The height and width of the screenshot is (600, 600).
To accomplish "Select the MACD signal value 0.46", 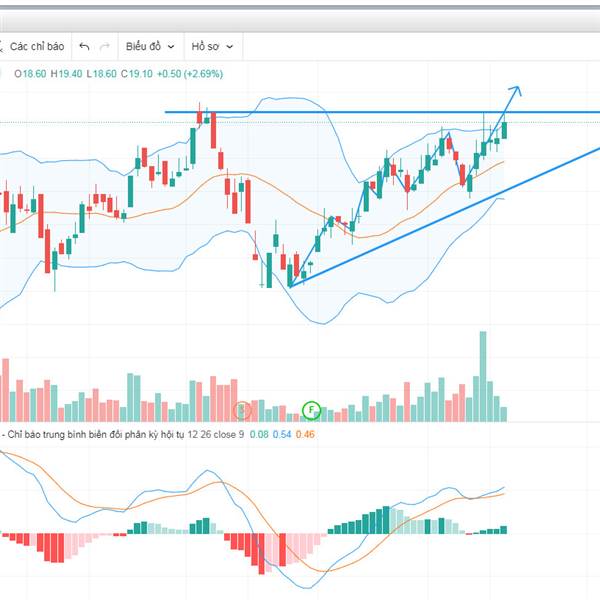I will pyautogui.click(x=305, y=435).
